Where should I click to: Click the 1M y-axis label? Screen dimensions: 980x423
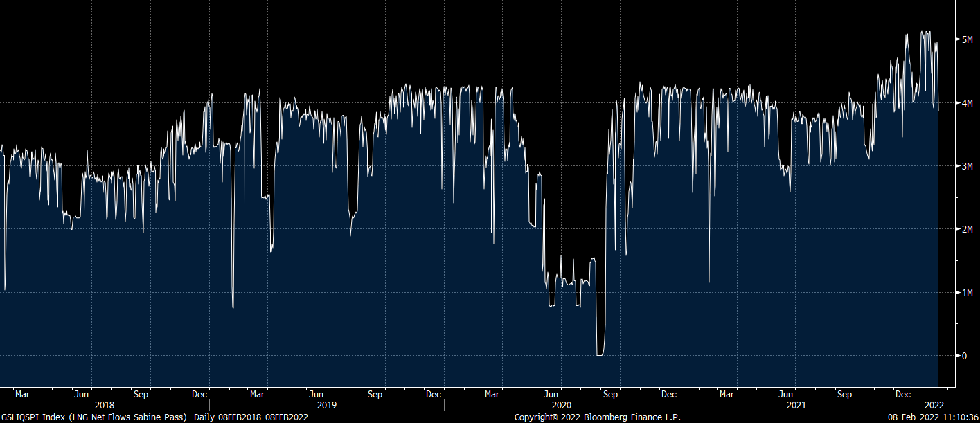[x=967, y=293]
